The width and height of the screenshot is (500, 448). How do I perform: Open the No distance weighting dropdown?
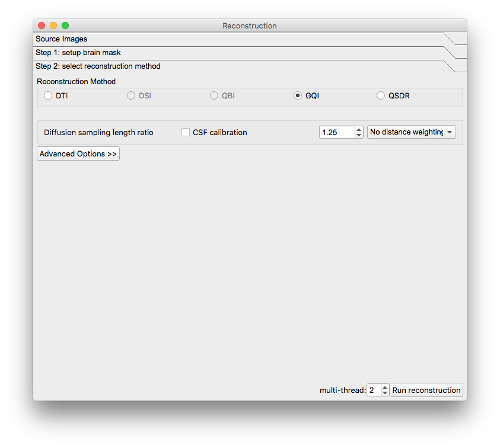412,132
